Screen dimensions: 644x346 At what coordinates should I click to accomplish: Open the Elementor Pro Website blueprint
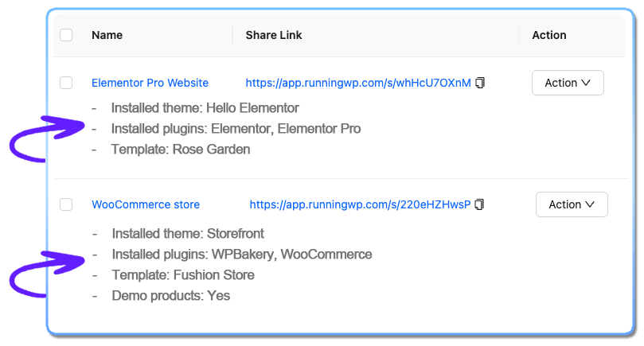[x=150, y=83]
